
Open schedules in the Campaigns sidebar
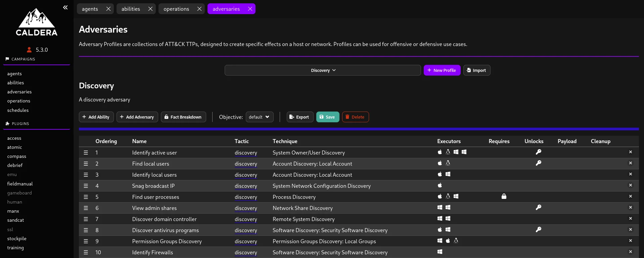pos(18,110)
